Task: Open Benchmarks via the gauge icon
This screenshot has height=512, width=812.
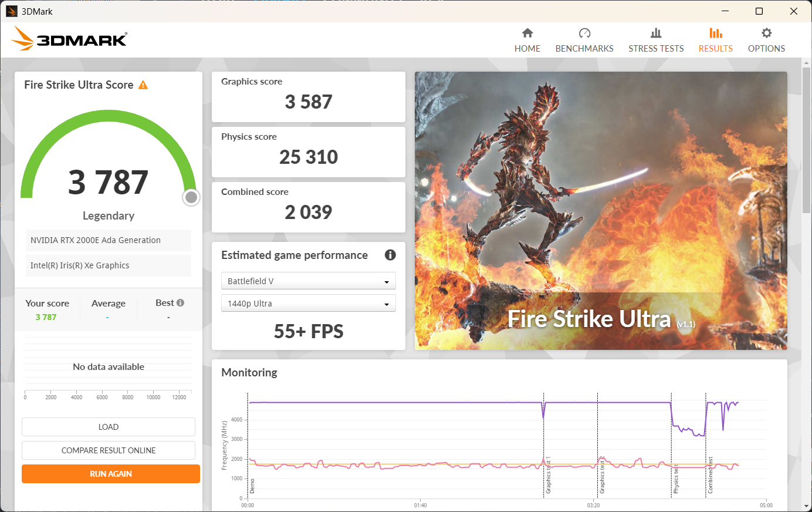Action: tap(584, 33)
